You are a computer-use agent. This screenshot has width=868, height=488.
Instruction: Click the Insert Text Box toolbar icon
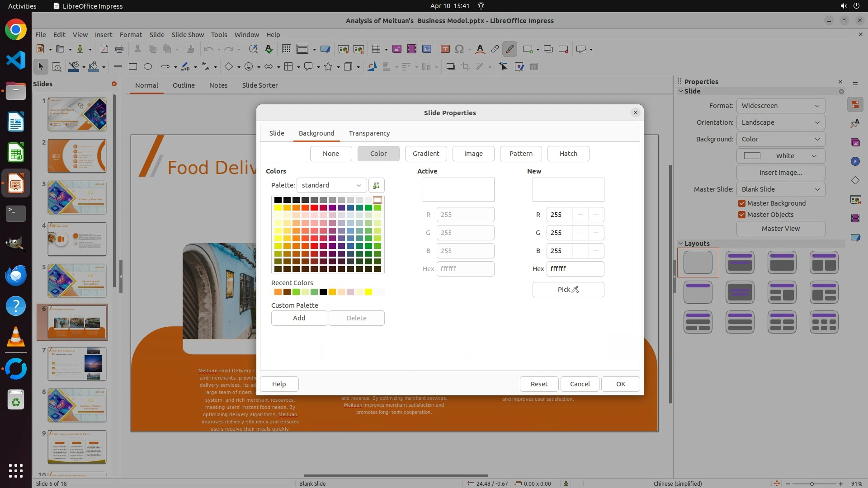(445, 49)
